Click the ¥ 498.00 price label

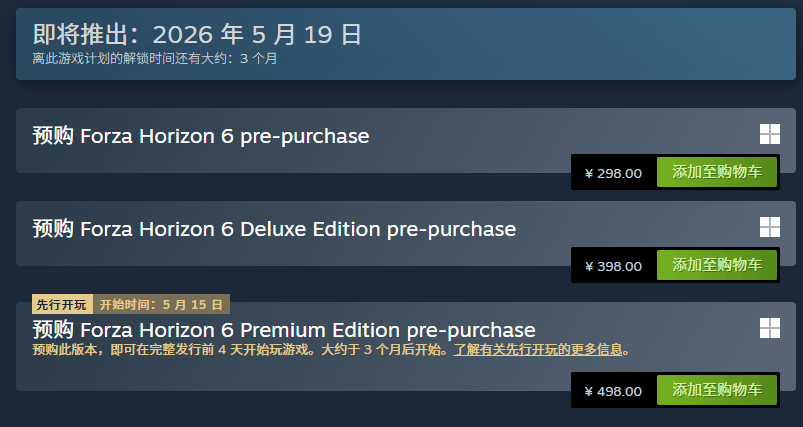click(613, 391)
